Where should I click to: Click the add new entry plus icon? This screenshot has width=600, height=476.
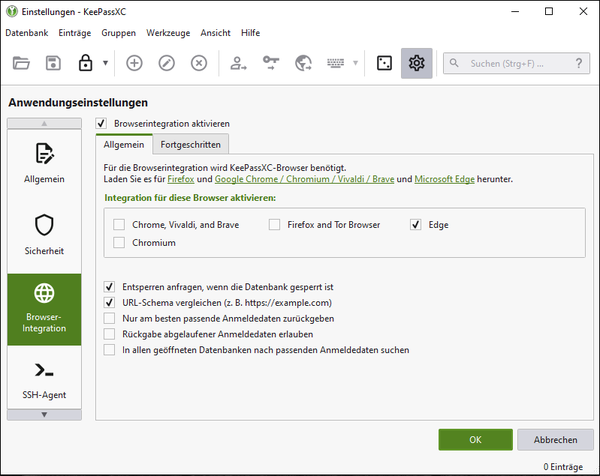134,63
